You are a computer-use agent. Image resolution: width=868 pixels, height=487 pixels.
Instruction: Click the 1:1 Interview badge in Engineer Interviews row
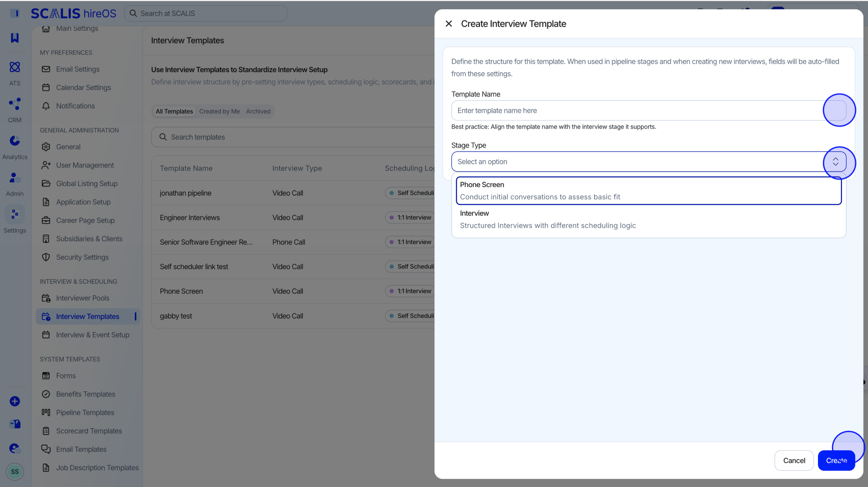click(x=411, y=218)
